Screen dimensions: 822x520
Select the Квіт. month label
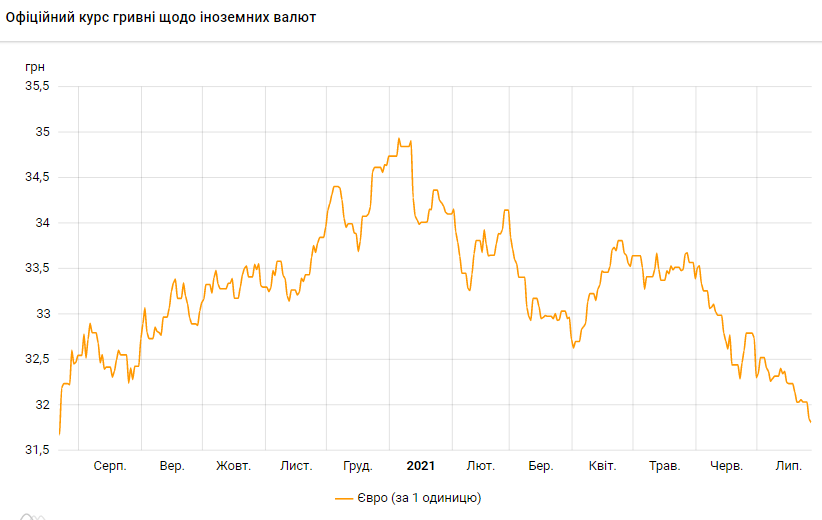coord(603,466)
